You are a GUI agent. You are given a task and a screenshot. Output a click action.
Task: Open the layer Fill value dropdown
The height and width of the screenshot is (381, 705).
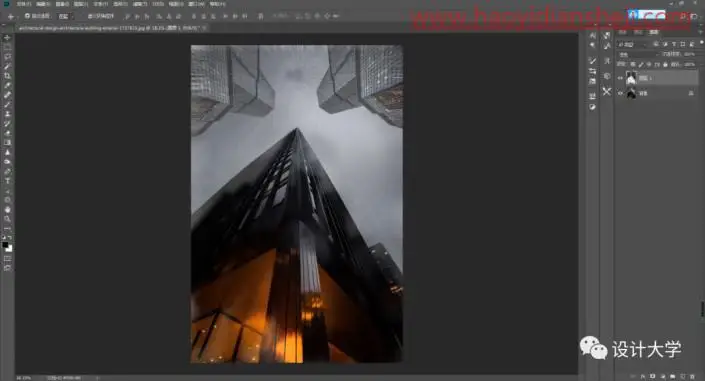pos(690,64)
